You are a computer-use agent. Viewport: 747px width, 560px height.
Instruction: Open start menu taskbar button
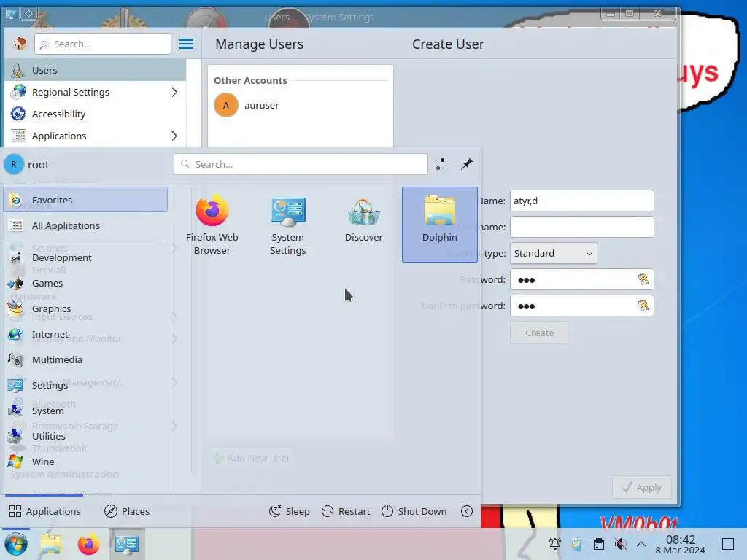point(16,544)
